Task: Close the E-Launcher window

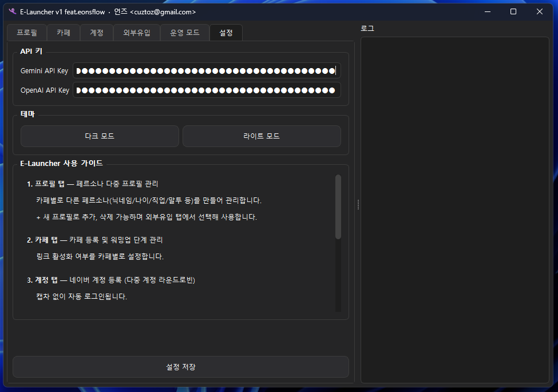Action: (540, 12)
